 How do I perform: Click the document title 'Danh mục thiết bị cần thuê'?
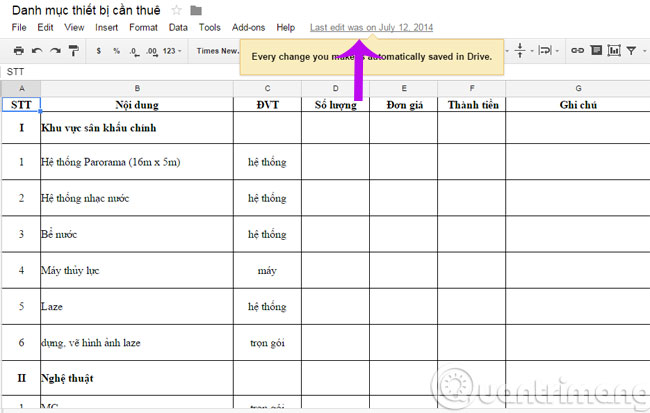pos(86,10)
